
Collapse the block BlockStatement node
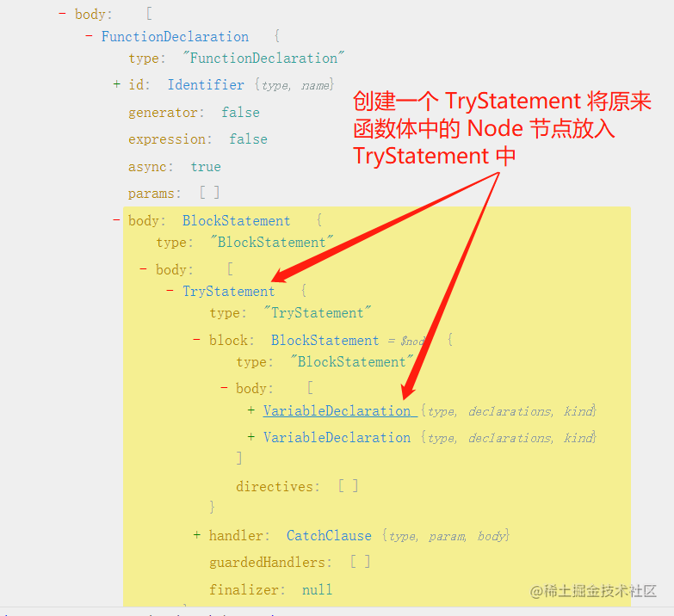196,340
